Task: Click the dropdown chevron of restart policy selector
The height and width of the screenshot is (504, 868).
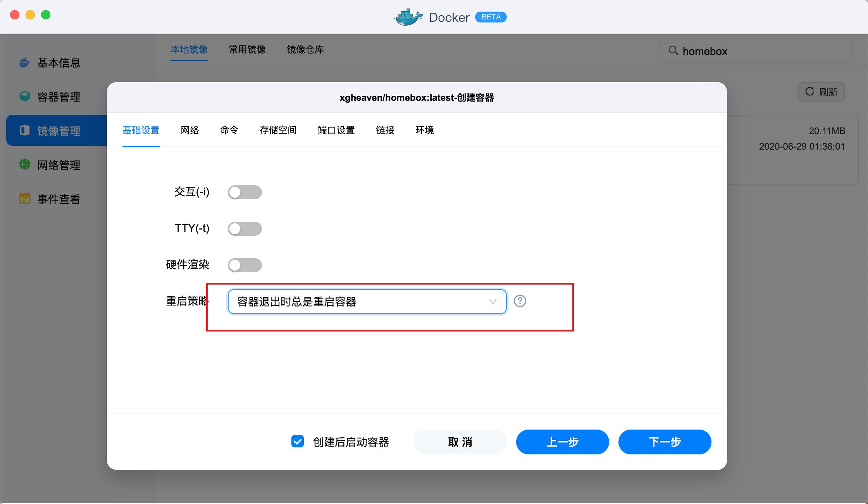Action: (492, 301)
